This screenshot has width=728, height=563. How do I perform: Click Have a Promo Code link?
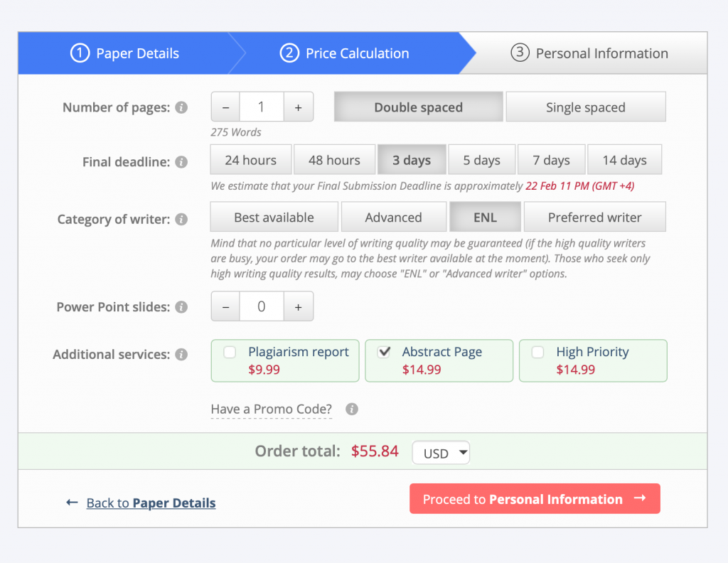271,409
